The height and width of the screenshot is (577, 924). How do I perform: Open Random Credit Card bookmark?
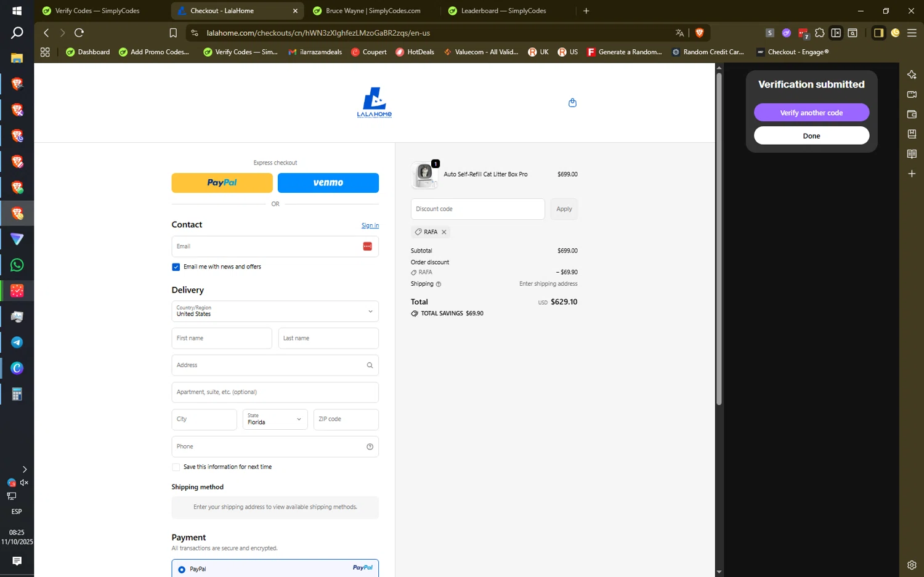pyautogui.click(x=708, y=52)
